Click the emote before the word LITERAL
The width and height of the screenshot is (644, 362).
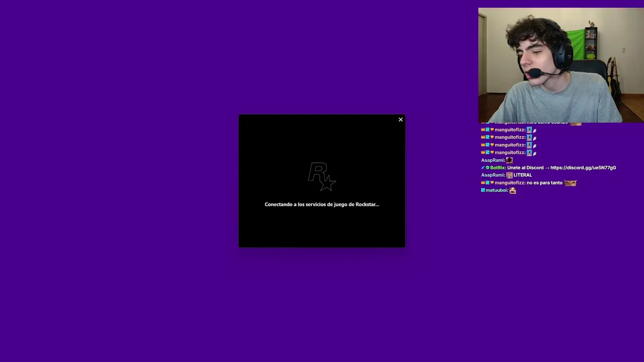point(509,175)
